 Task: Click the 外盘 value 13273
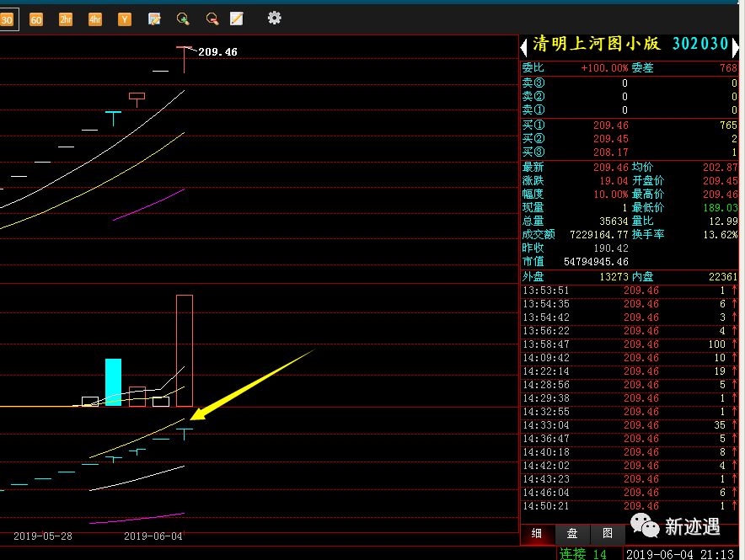pyautogui.click(x=614, y=277)
